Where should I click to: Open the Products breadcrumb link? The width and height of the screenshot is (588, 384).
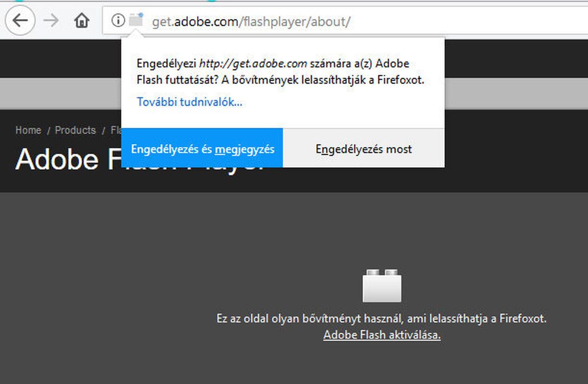point(75,130)
